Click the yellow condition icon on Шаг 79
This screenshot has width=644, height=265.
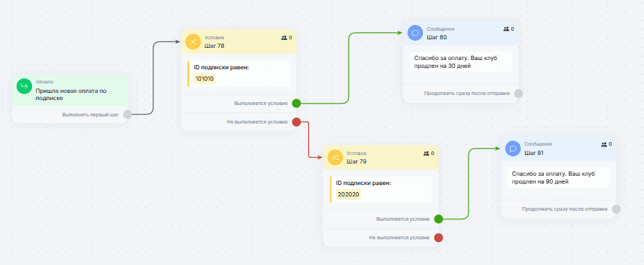(x=335, y=156)
